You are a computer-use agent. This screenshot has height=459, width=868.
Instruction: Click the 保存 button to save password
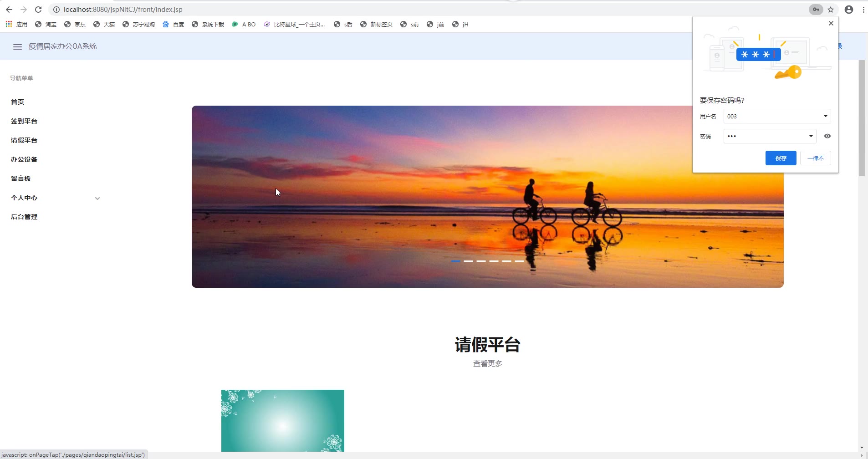click(x=781, y=158)
